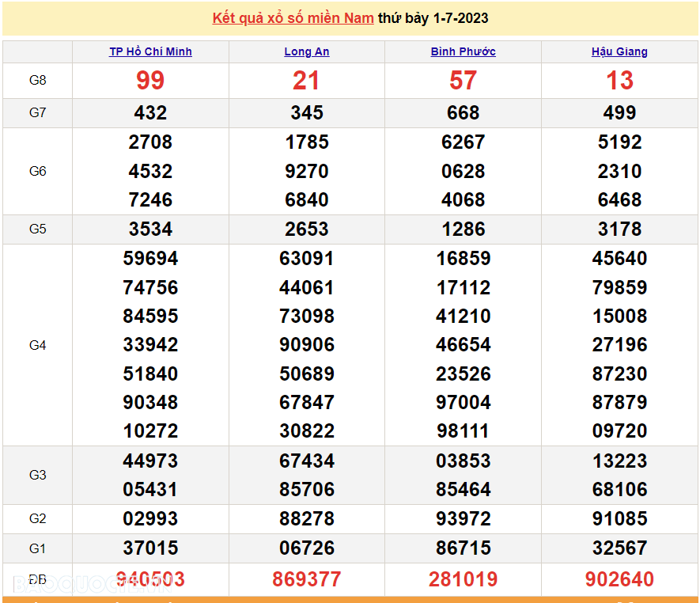Click Bình Phước G8 number 57
This screenshot has width=700, height=603.
point(463,81)
